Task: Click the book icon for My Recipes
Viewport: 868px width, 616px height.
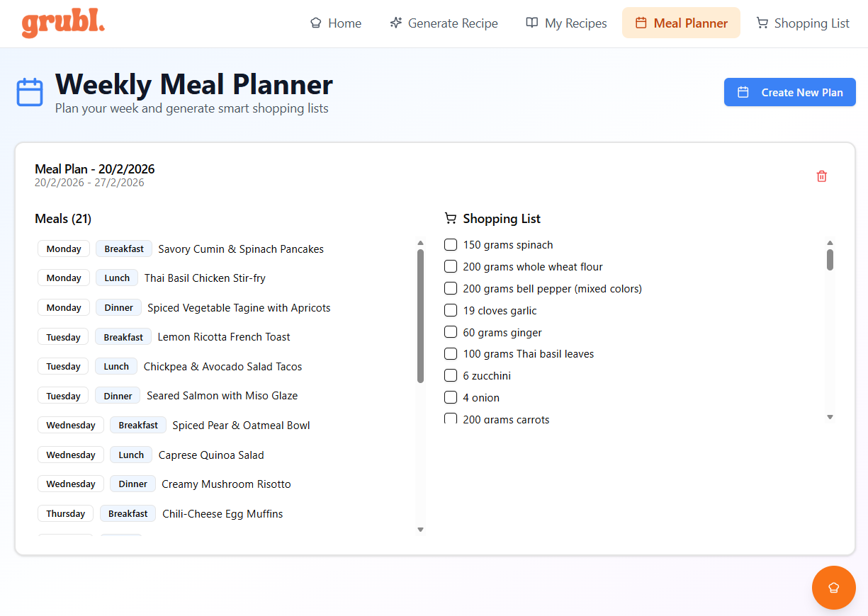Action: [532, 23]
